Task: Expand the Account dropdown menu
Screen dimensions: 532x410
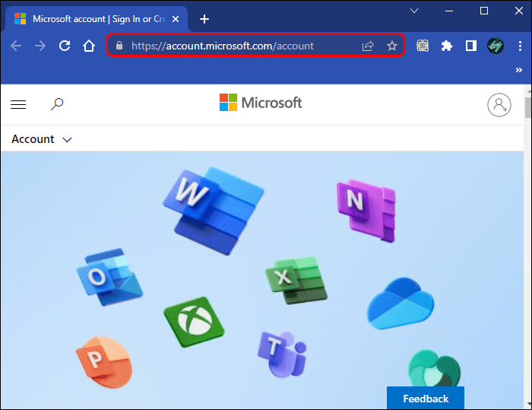Action: pyautogui.click(x=41, y=139)
